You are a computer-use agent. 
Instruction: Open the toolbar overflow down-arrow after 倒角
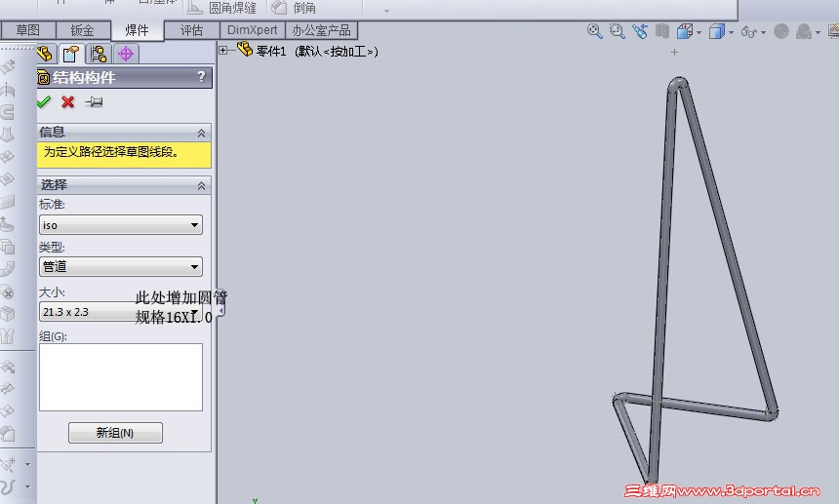click(386, 11)
